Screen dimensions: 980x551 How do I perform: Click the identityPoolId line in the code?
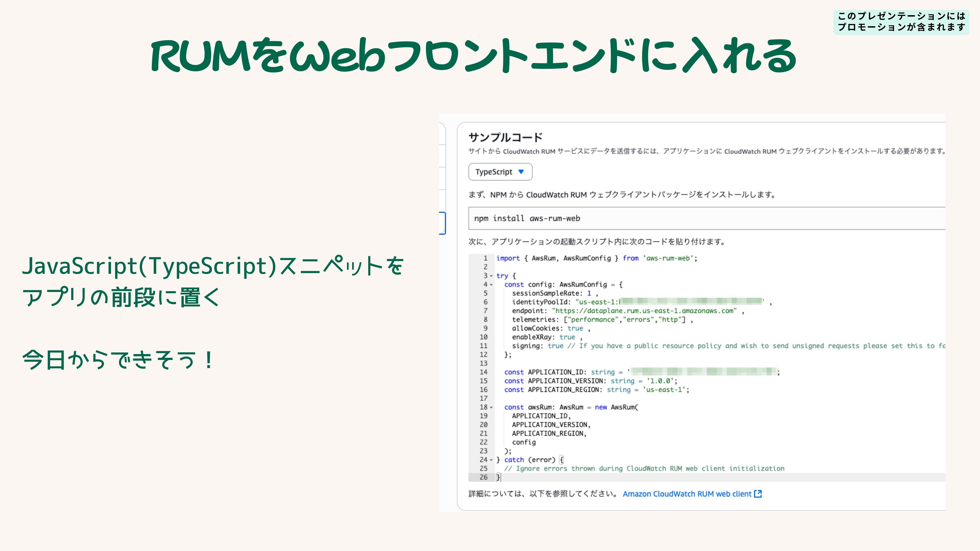coord(642,302)
